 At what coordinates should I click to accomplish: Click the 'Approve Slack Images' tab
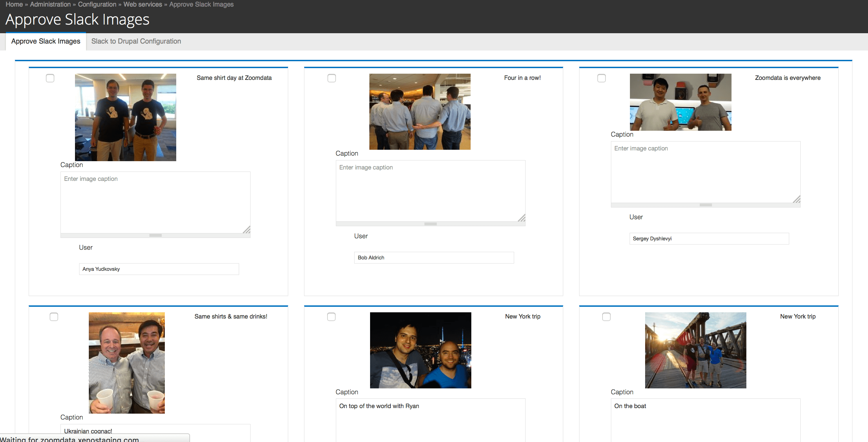pos(46,41)
